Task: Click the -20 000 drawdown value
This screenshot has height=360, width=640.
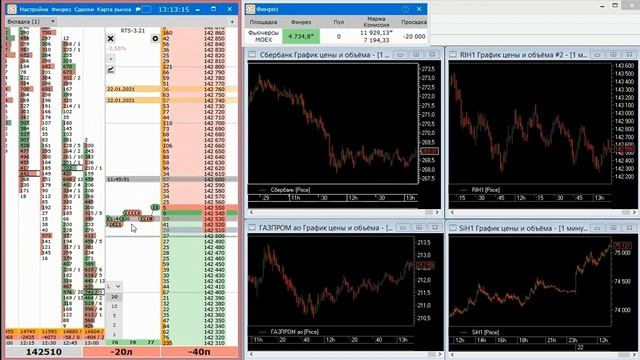Action: 414,36
